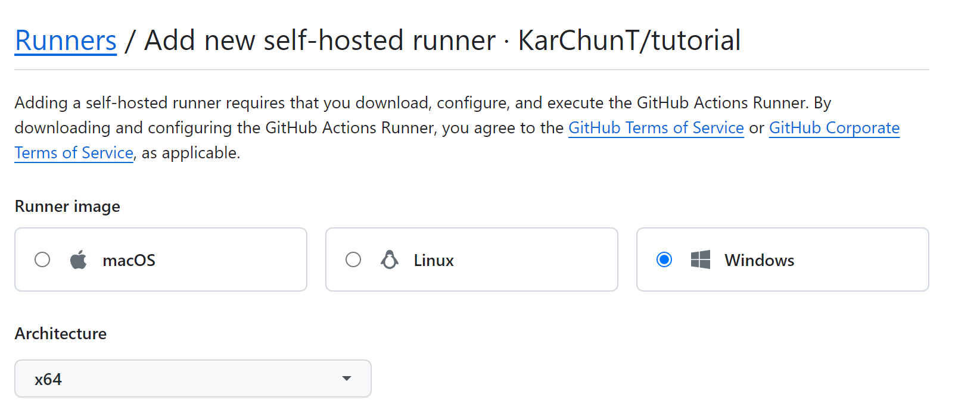Click the Windows logo icon
Screen dimensions: 980x413
(701, 260)
